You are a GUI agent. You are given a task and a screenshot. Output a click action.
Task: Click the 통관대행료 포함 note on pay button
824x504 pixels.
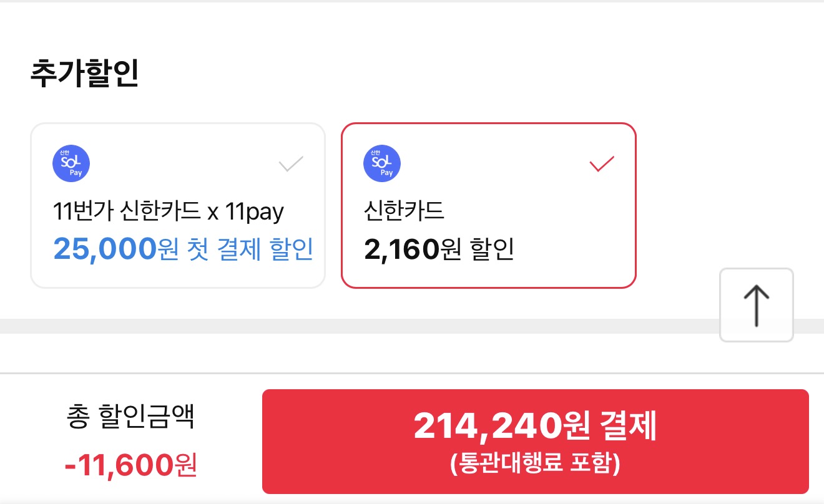coord(535,465)
